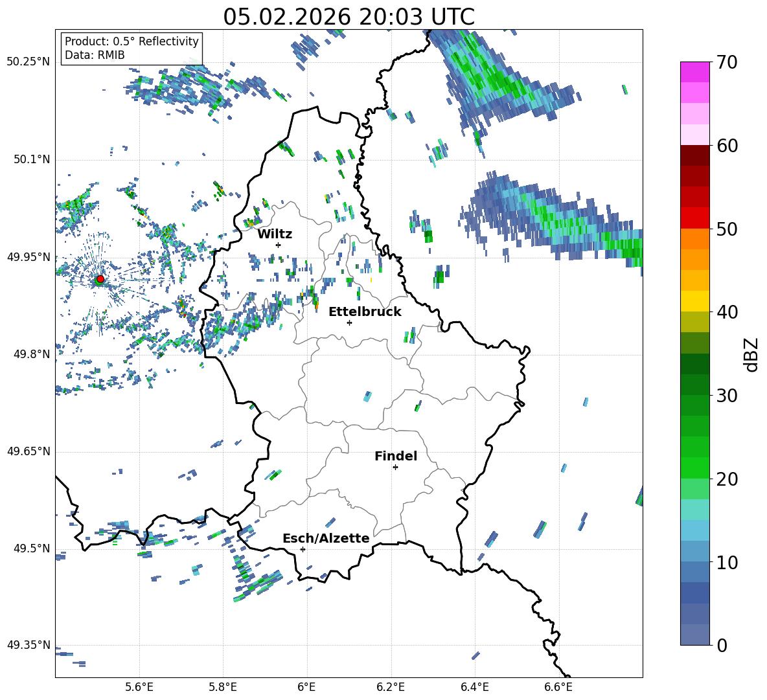Click the 40 value on the colorbar

[x=727, y=312]
